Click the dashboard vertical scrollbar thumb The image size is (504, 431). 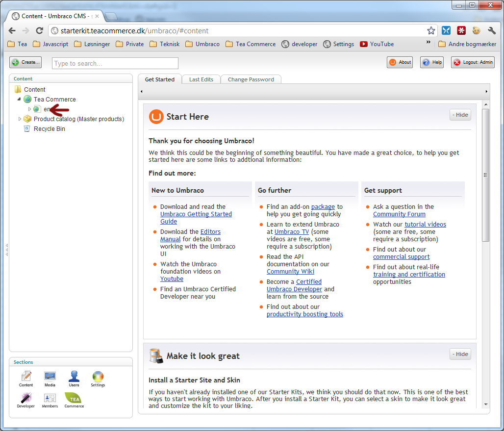[x=486, y=175]
